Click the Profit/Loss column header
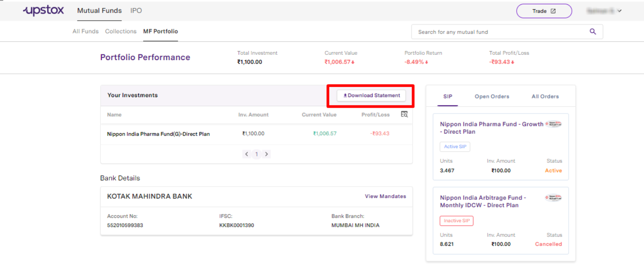 coord(376,115)
